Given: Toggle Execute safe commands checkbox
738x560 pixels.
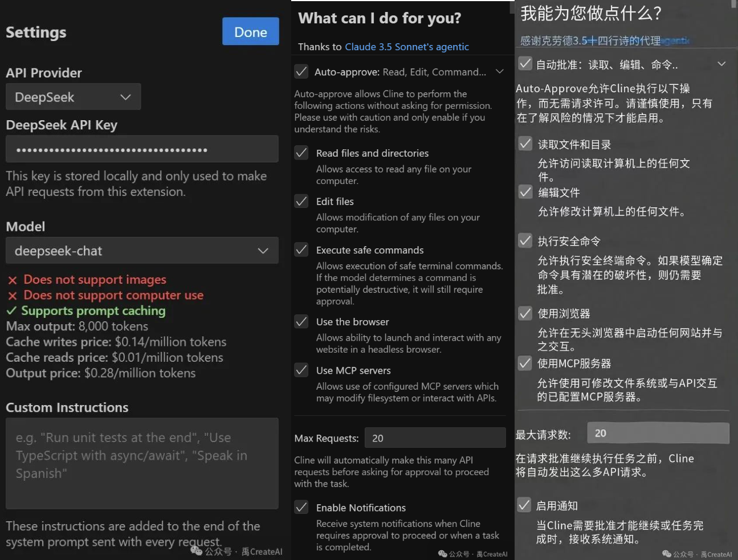Looking at the screenshot, I should (301, 250).
